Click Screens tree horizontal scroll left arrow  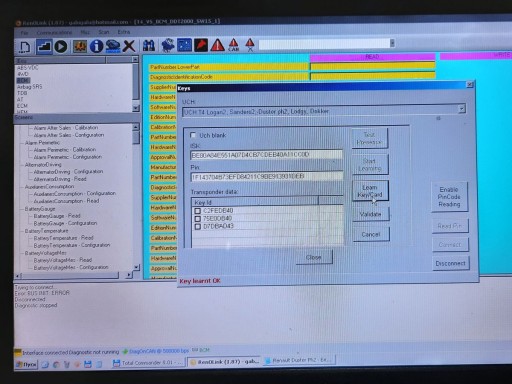tap(19, 276)
